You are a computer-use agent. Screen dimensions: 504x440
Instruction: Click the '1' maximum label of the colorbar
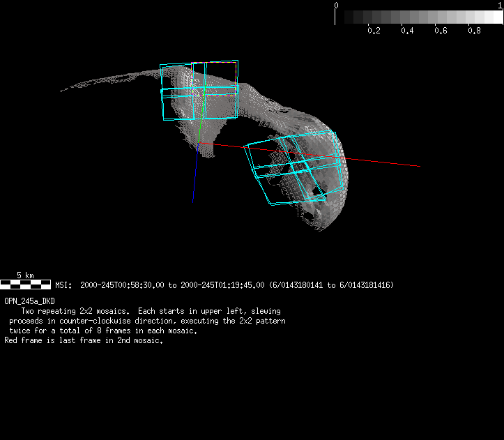(500, 5)
